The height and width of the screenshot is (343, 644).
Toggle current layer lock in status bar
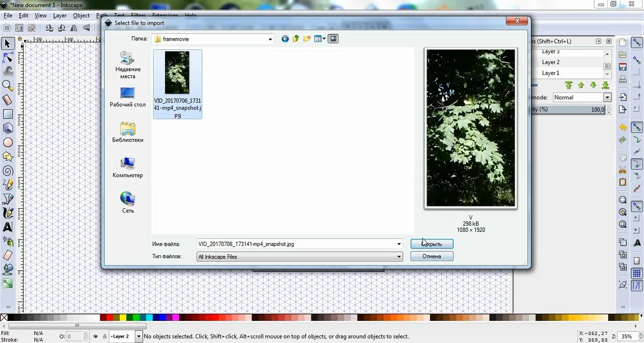[104, 336]
